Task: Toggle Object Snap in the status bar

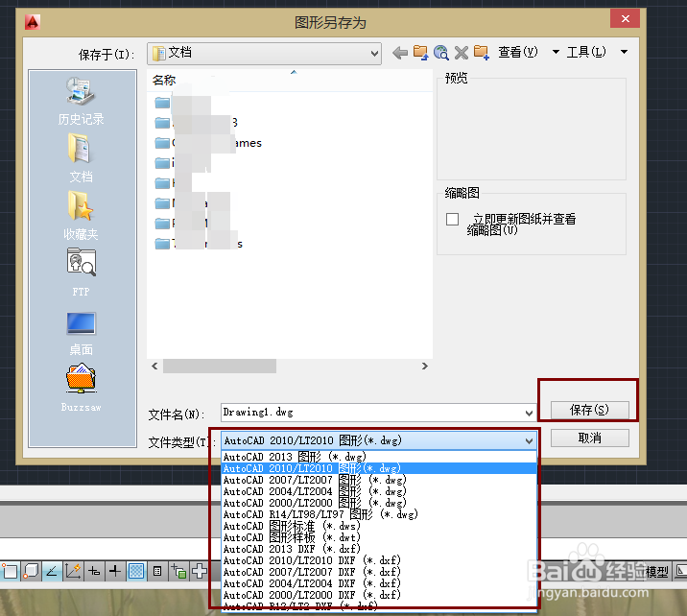Action: [x=10, y=571]
